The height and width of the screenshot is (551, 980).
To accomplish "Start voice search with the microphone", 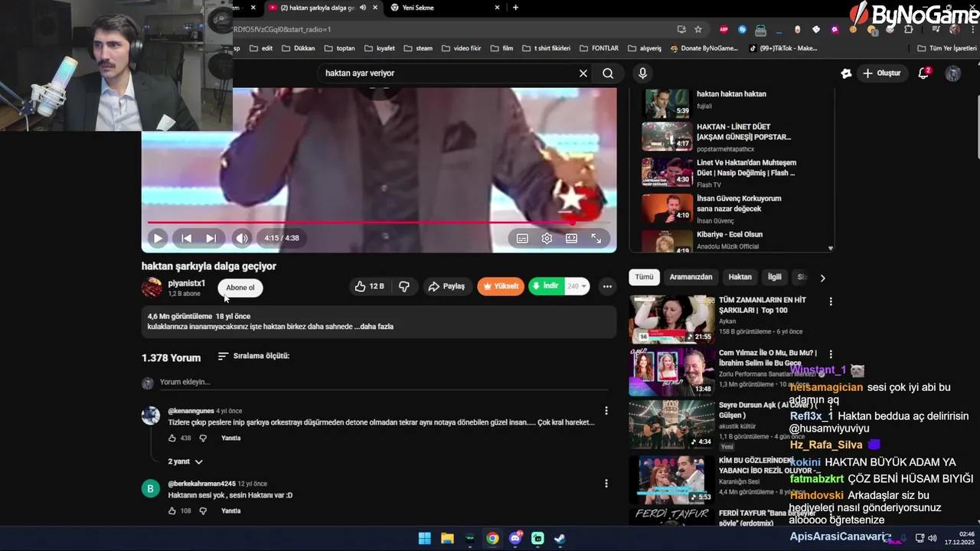I will pyautogui.click(x=642, y=73).
